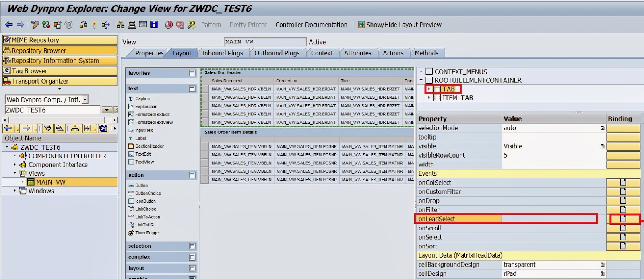Collapse the text palette section
Viewport: 644px width, 279px height.
(192, 88)
